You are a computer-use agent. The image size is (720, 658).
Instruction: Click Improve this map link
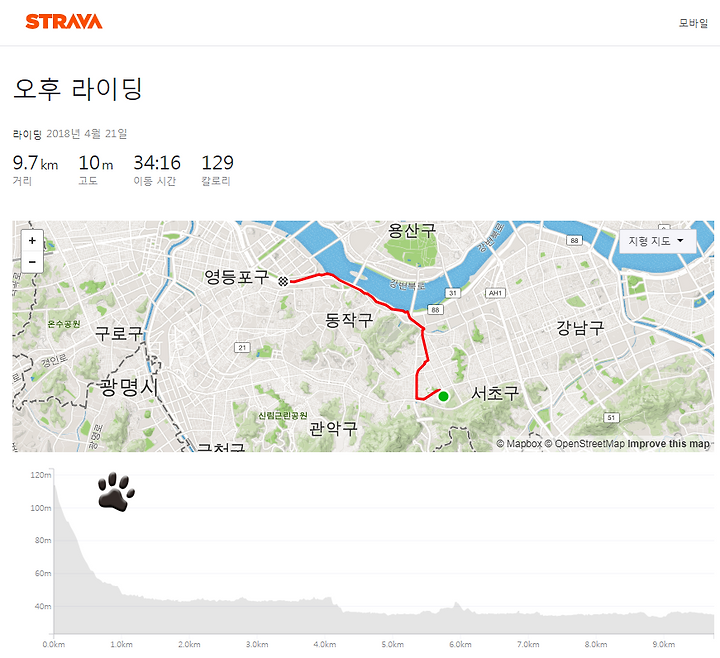click(669, 444)
